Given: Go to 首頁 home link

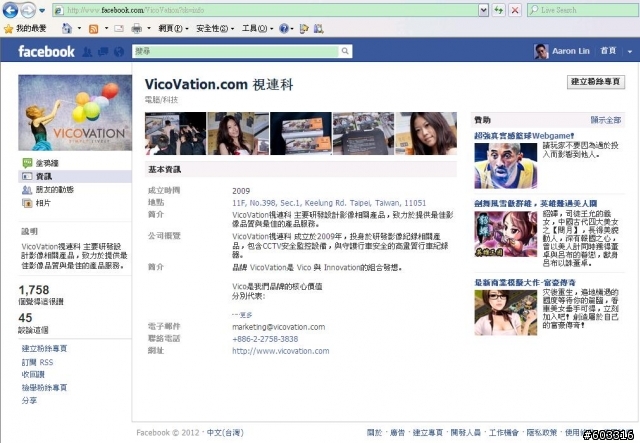Looking at the screenshot, I should pyautogui.click(x=608, y=51).
